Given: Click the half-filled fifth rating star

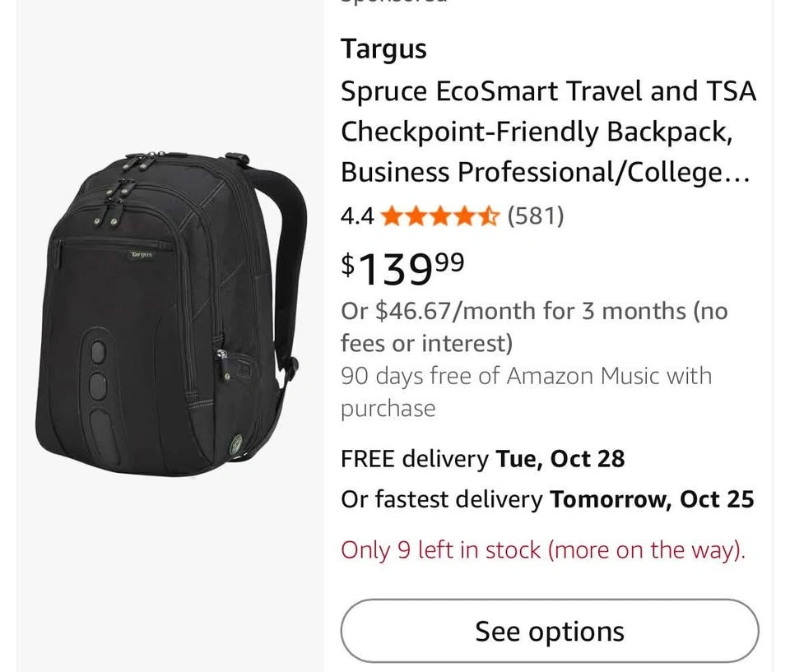Looking at the screenshot, I should [489, 216].
